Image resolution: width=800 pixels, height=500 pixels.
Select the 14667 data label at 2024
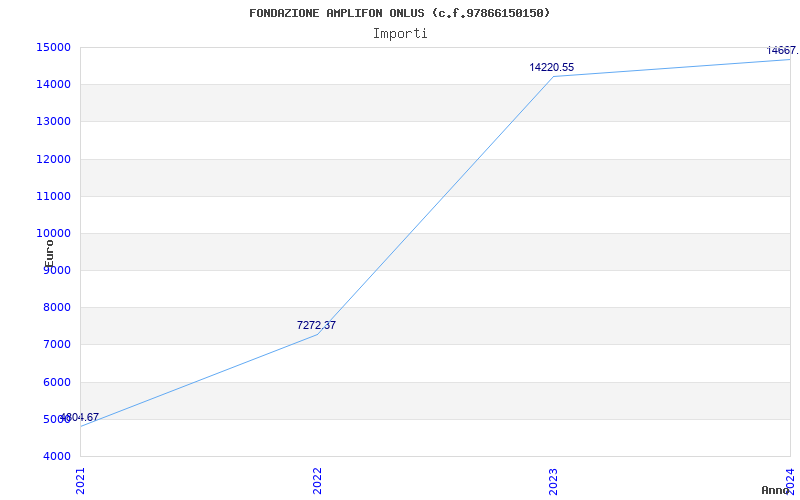point(783,51)
